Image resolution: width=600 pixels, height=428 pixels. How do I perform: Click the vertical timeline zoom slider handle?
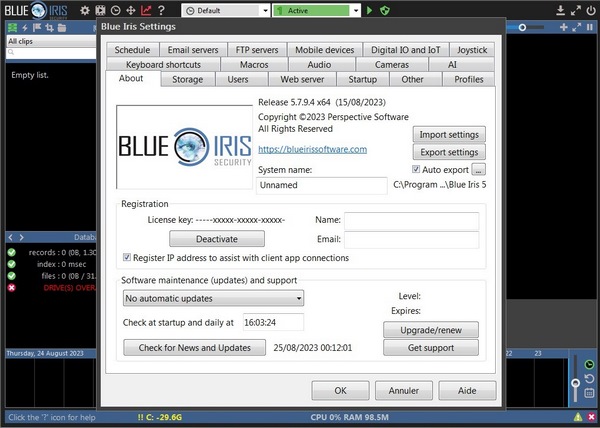coord(575,383)
